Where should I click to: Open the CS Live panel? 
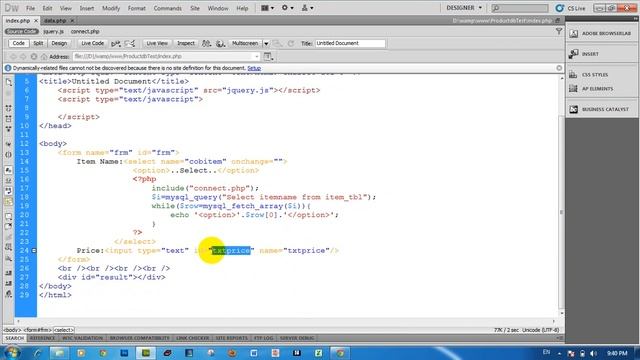571,8
